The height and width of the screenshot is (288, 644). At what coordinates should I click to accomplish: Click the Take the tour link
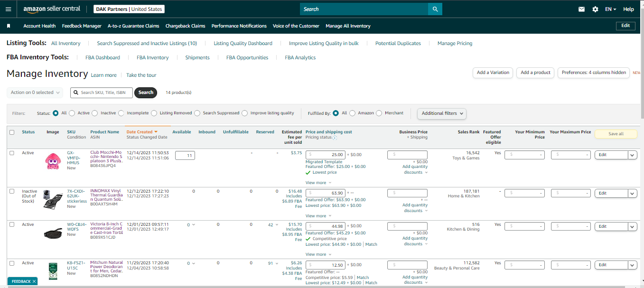point(141,75)
